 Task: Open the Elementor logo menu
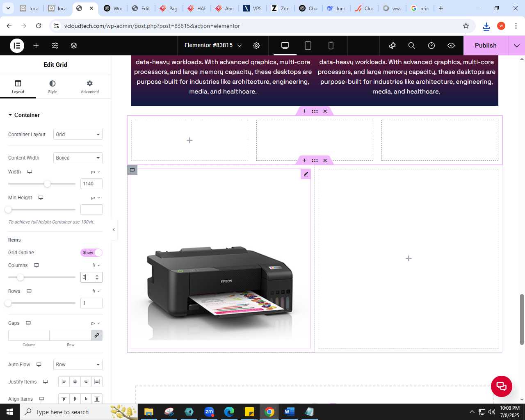point(17,46)
